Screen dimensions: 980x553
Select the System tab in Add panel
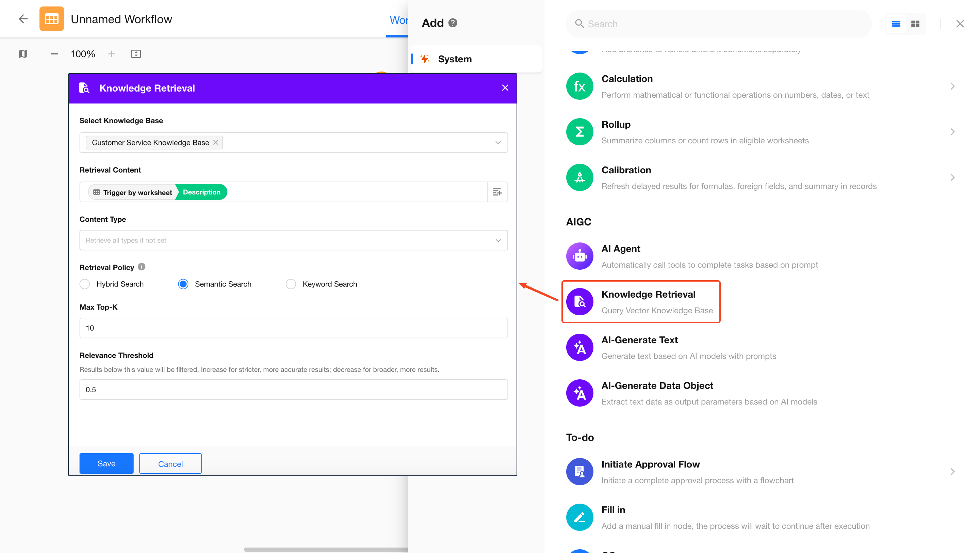pyautogui.click(x=454, y=59)
